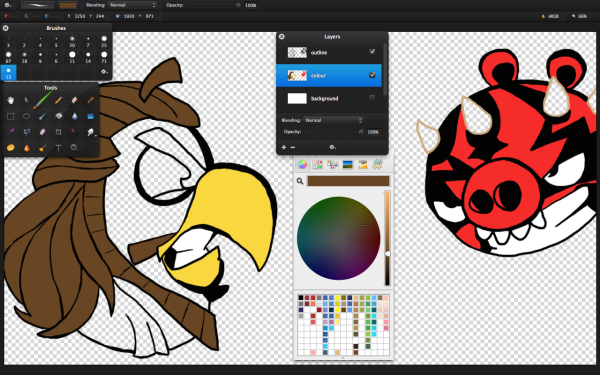Open the brush stroke preview picker

(x=37, y=5)
